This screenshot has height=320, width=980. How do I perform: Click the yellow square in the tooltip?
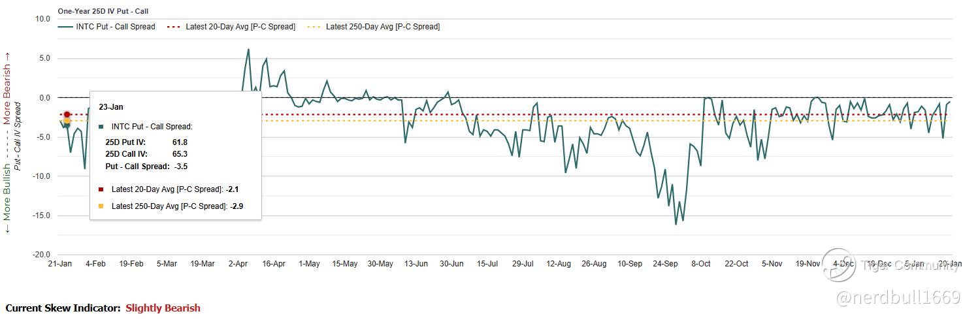[x=101, y=206]
